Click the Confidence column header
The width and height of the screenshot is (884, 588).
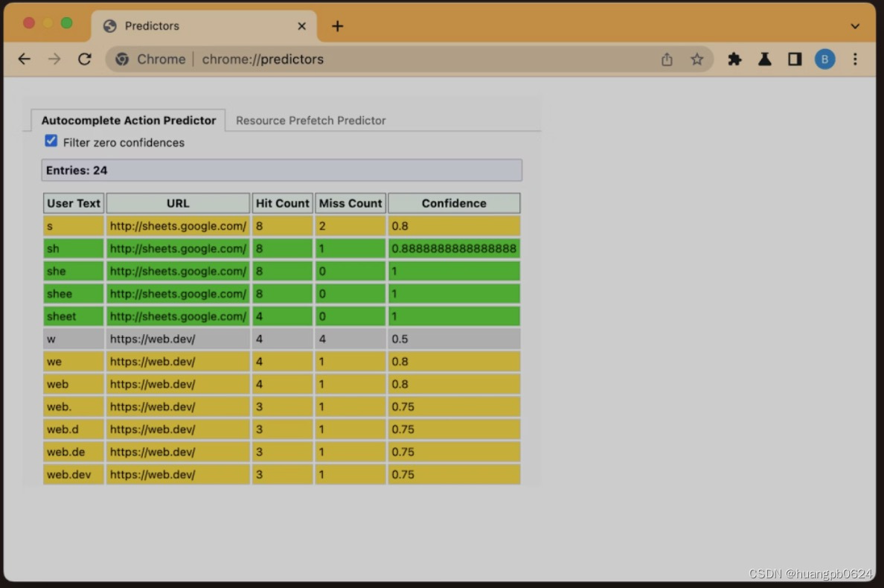point(454,203)
